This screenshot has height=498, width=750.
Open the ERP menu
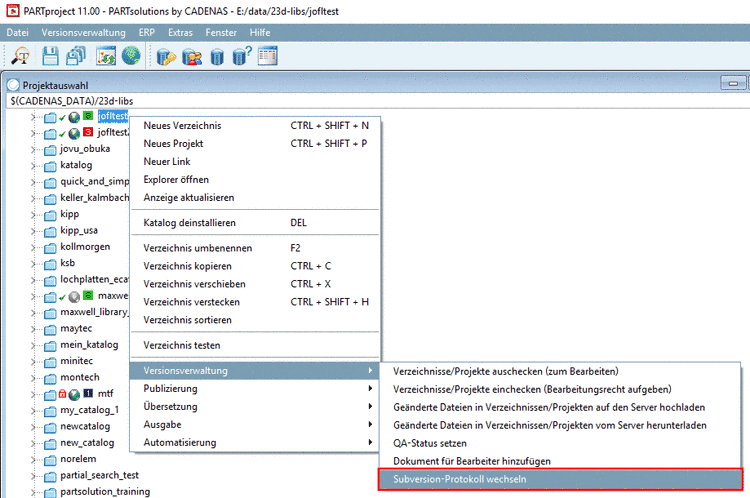coord(146,33)
